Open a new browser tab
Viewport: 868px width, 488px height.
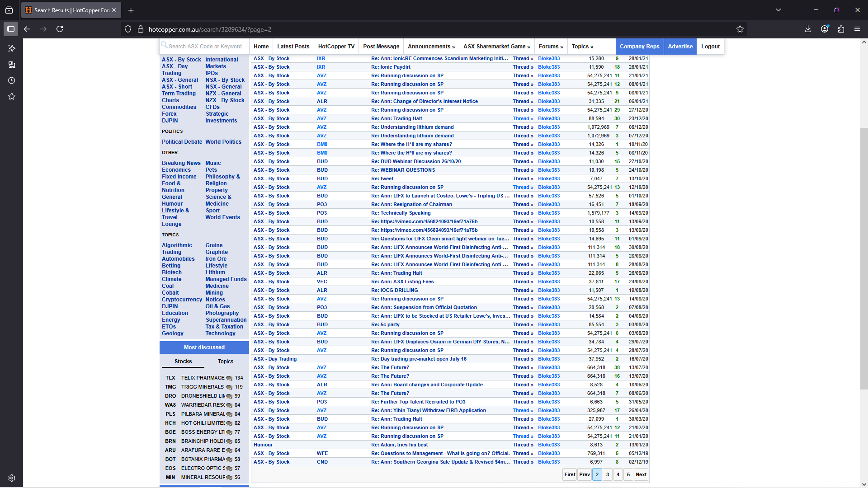[x=131, y=10]
